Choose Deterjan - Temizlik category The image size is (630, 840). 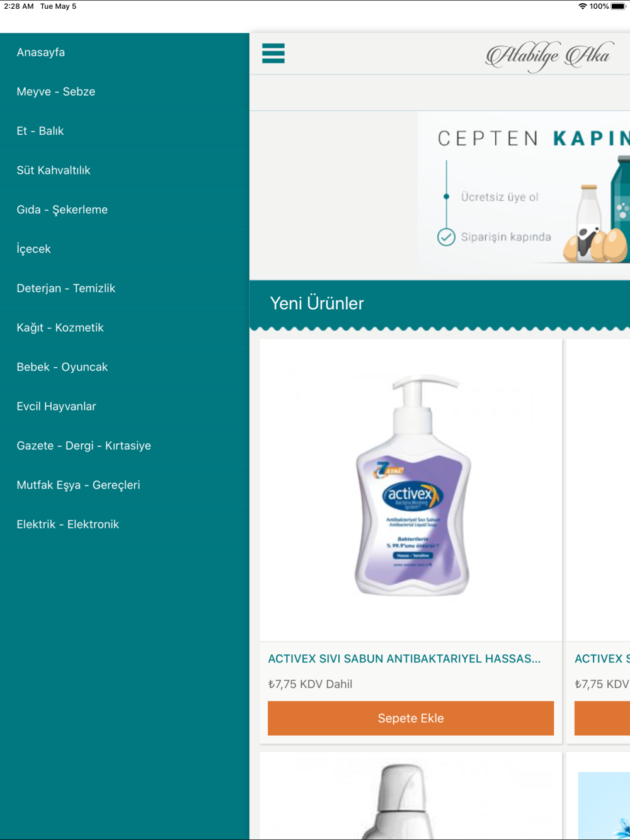[125, 288]
